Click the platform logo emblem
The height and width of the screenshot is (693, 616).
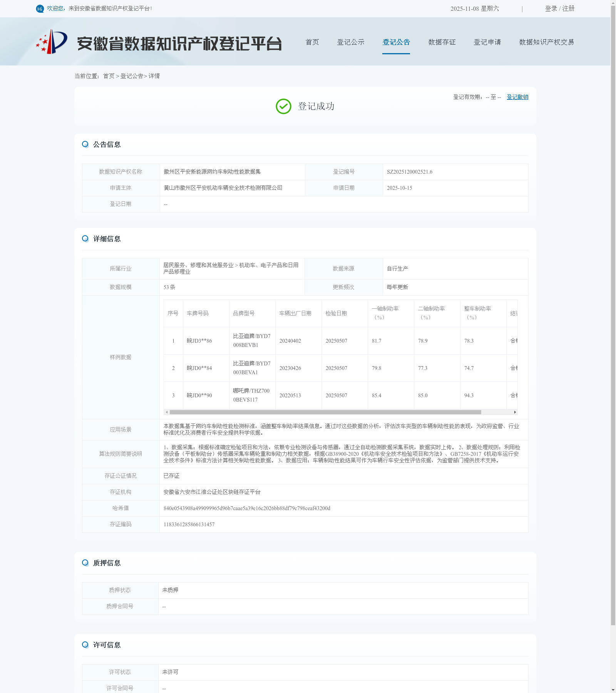click(52, 42)
